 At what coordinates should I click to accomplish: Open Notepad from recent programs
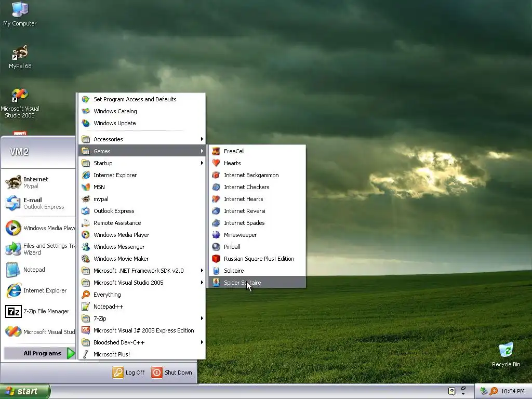tap(38, 270)
